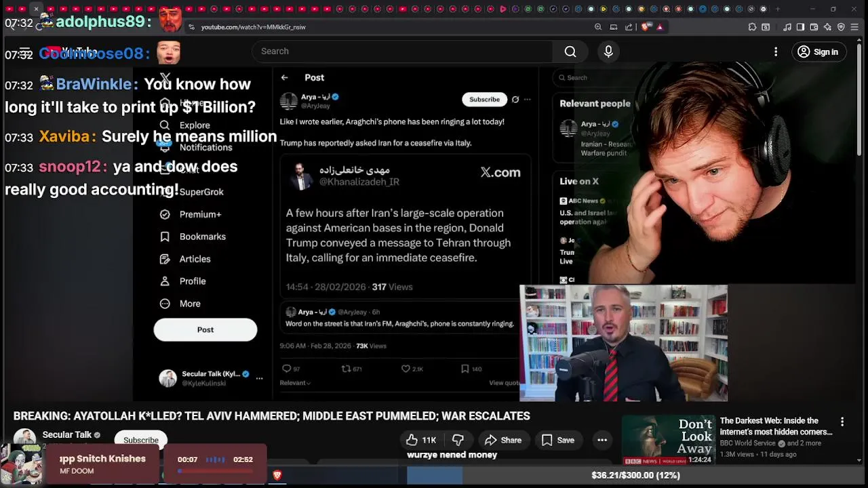The image size is (868, 488).
Task: Click the white Post compose button
Action: 205,329
